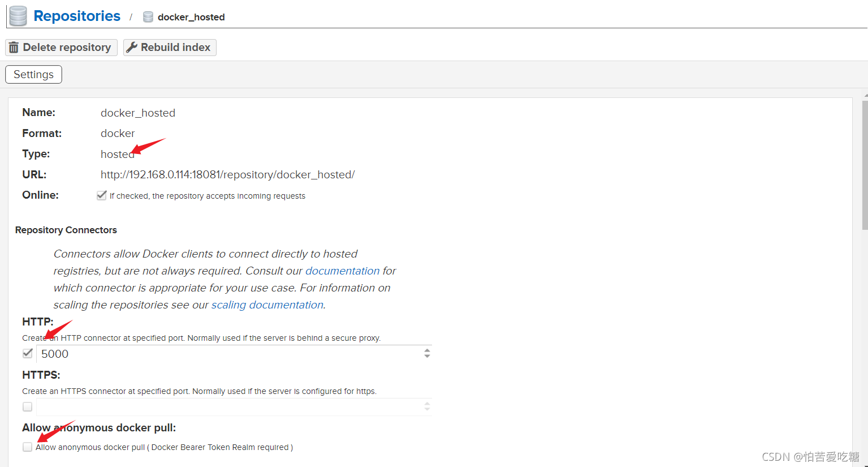
Task: Decrease the HTTP port with down arrow
Action: coord(427,357)
